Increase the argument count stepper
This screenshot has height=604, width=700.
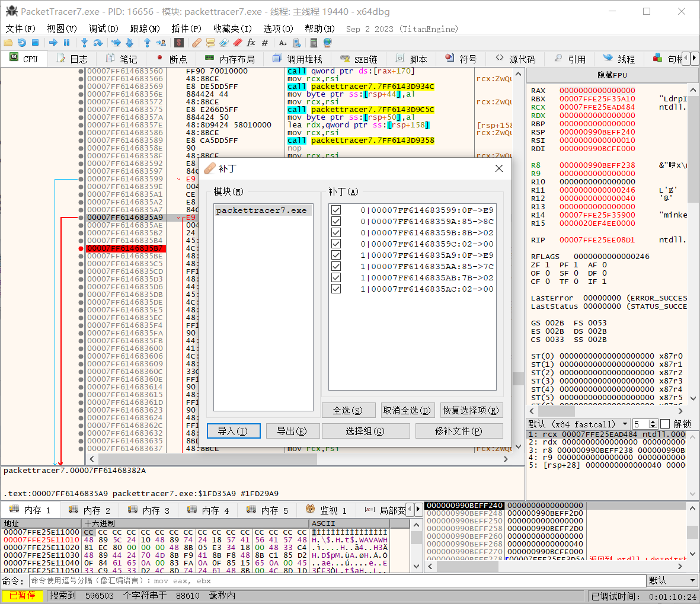(653, 421)
